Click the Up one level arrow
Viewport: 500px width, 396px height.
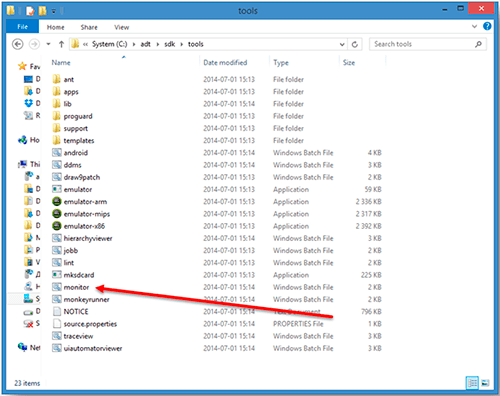tap(61, 44)
